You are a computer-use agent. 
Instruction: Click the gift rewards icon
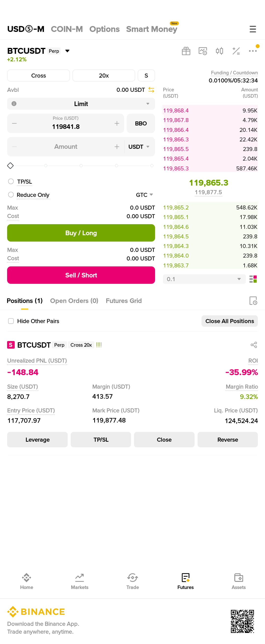(186, 51)
